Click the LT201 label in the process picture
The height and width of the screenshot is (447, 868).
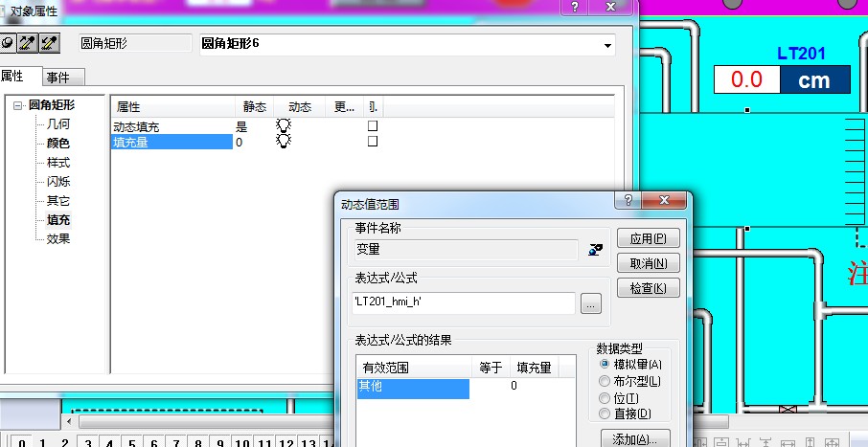click(801, 53)
